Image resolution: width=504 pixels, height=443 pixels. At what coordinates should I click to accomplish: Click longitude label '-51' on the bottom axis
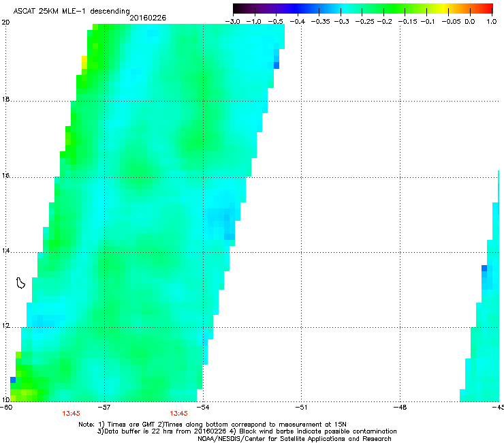pos(301,408)
